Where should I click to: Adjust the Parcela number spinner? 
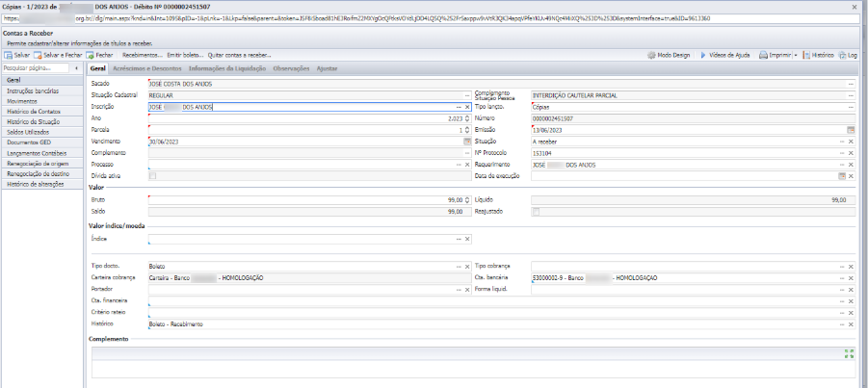coord(466,130)
